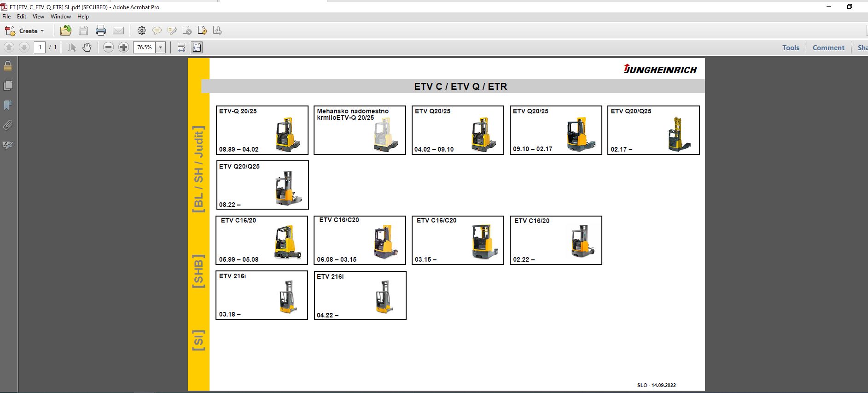Open ETV C16/20 05.99 – 05.08 card
Image resolution: width=868 pixels, height=393 pixels.
(x=262, y=240)
